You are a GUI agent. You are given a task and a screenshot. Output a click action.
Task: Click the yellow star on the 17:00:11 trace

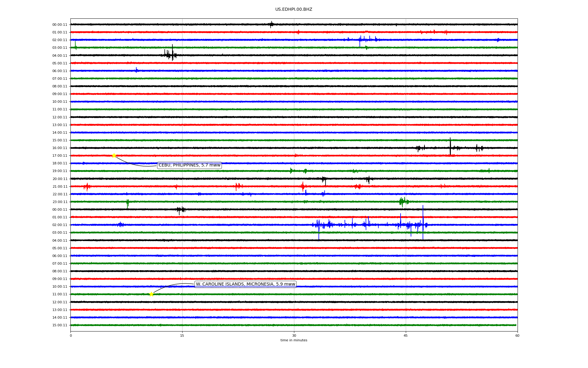click(114, 155)
